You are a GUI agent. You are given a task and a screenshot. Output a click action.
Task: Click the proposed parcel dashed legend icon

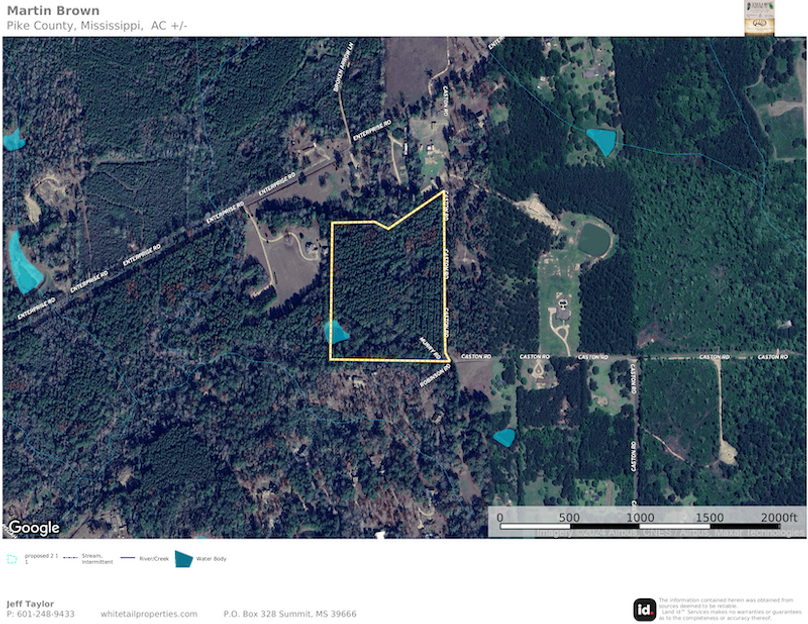[12, 559]
